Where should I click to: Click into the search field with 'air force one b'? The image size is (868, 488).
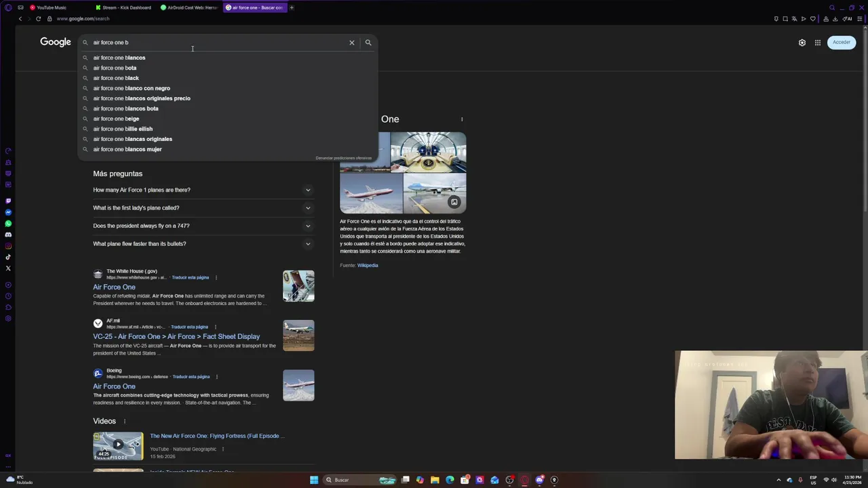[217, 43]
